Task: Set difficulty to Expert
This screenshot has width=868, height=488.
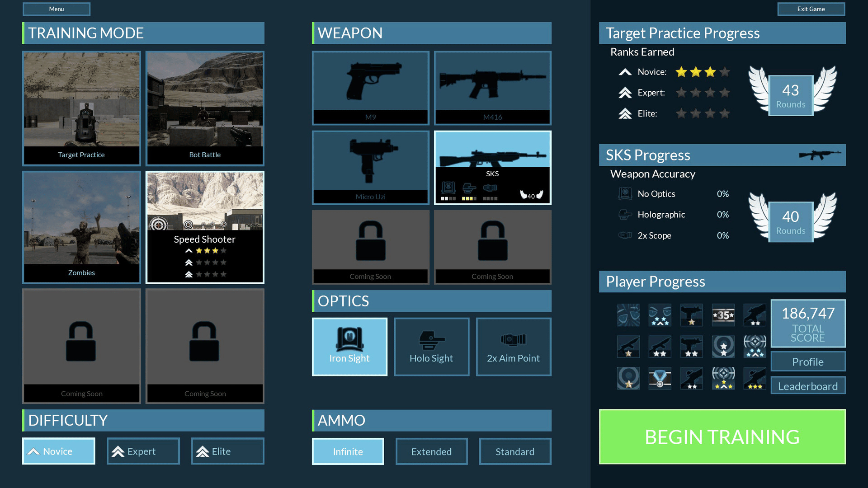Action: [x=143, y=451]
